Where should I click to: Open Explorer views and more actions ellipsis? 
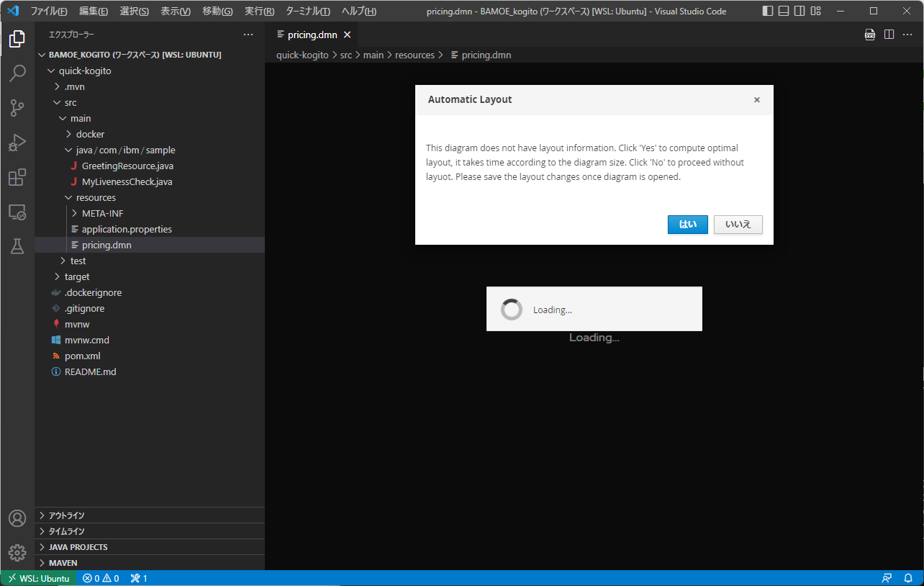[248, 35]
